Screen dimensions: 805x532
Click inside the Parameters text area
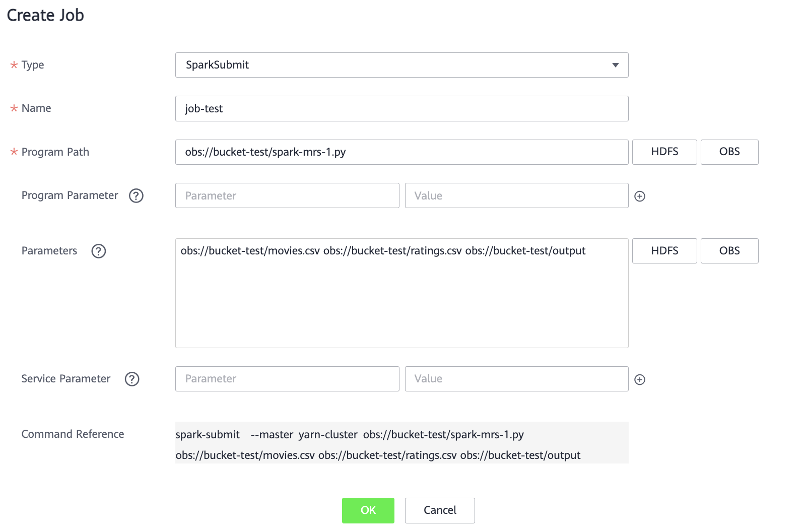[401, 297]
